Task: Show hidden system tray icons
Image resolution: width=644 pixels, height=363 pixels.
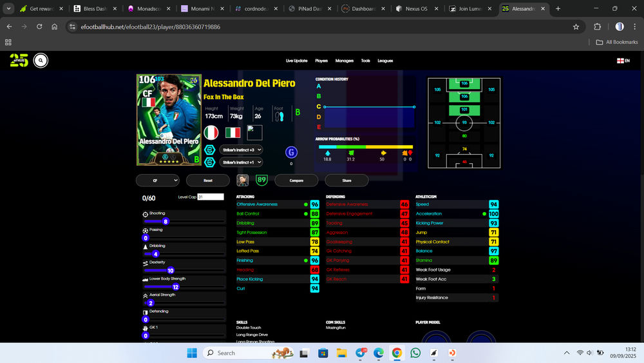Action: tap(567, 353)
